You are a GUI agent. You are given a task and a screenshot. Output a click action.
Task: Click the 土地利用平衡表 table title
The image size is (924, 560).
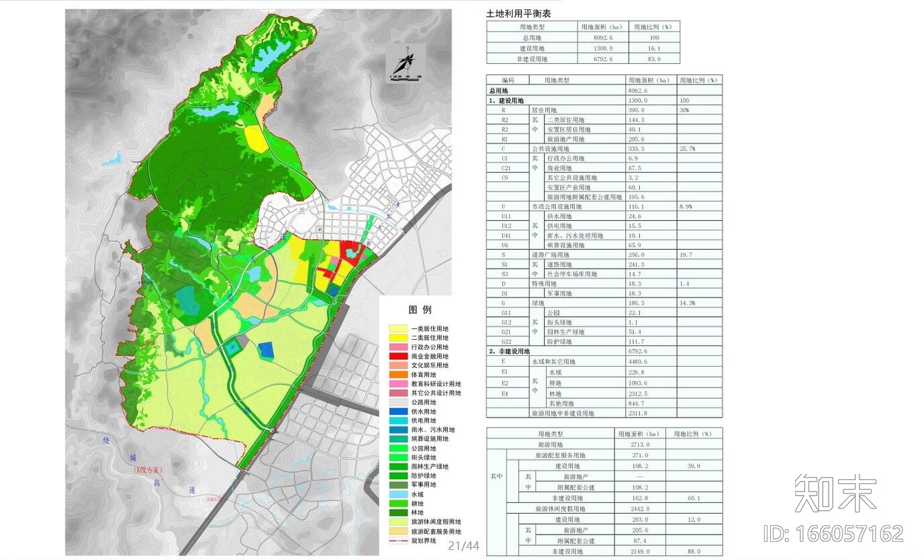(x=518, y=13)
